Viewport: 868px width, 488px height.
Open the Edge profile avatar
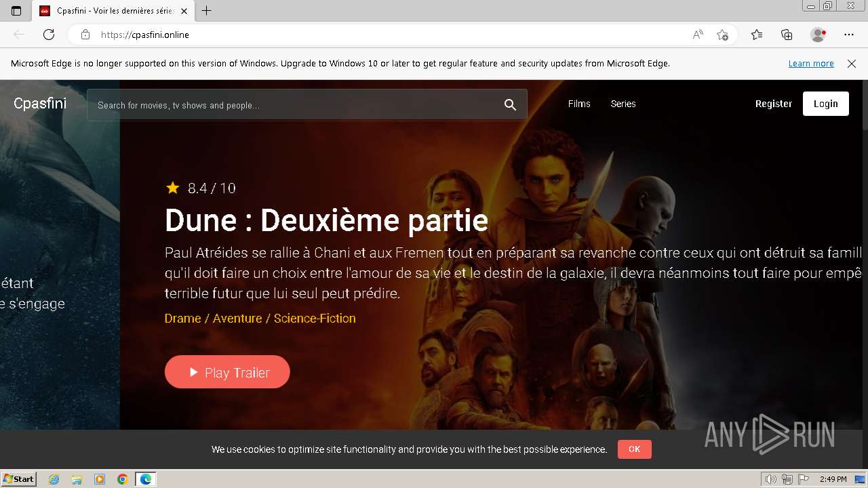click(818, 35)
